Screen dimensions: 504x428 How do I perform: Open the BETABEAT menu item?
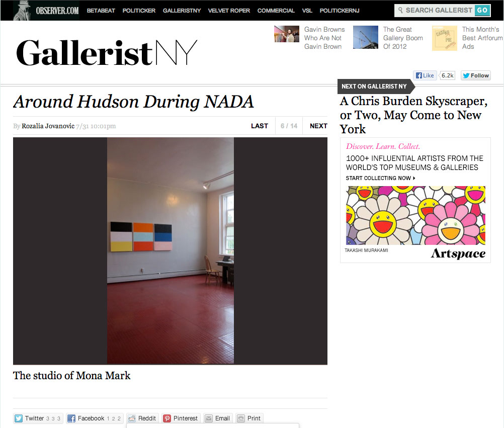coord(101,11)
